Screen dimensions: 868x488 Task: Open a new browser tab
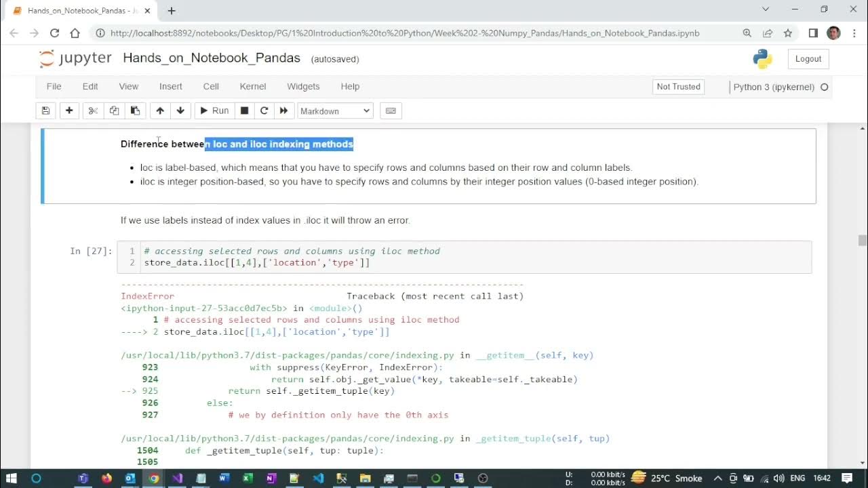coord(172,11)
